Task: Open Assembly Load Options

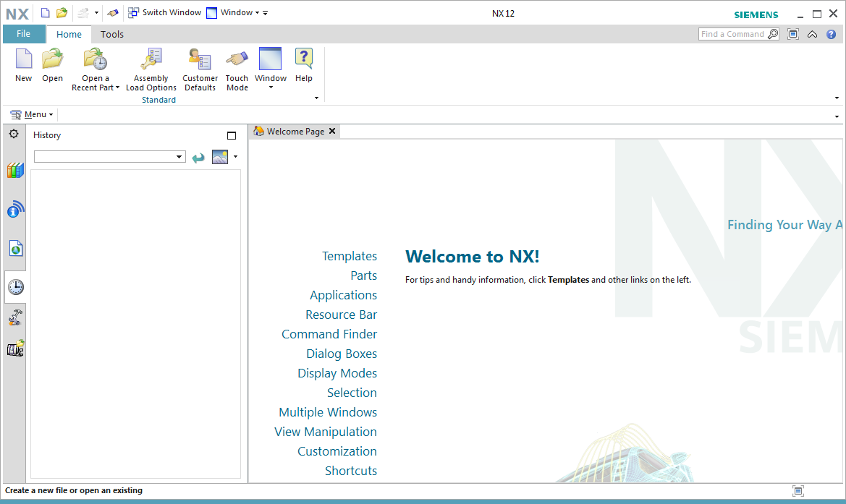Action: [x=151, y=69]
